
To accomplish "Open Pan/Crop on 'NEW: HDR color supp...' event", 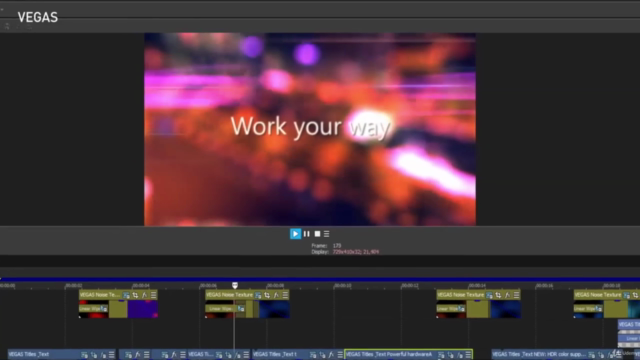I will pos(601,355).
